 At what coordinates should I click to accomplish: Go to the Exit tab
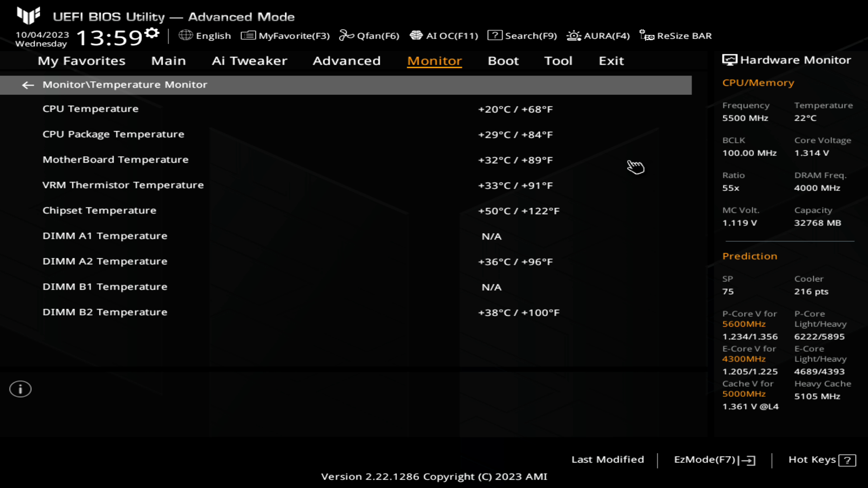click(611, 61)
